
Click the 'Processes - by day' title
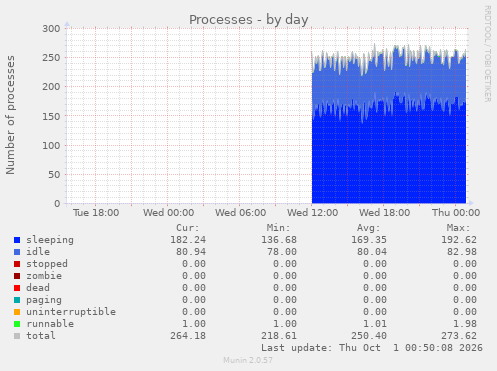249,20
